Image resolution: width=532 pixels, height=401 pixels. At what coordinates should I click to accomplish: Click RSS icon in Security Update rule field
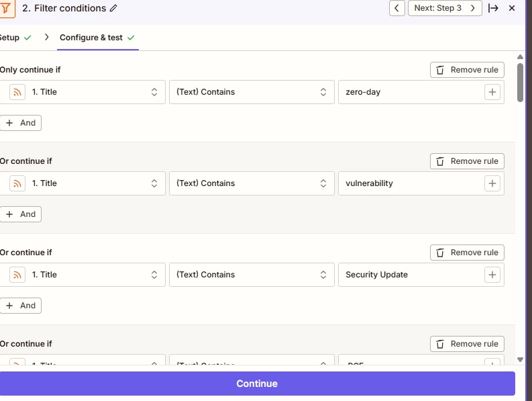click(17, 275)
